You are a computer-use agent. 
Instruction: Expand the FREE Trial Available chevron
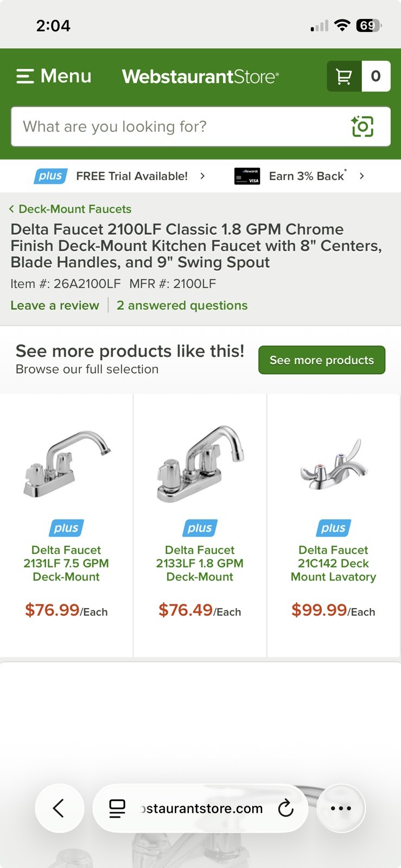point(202,176)
